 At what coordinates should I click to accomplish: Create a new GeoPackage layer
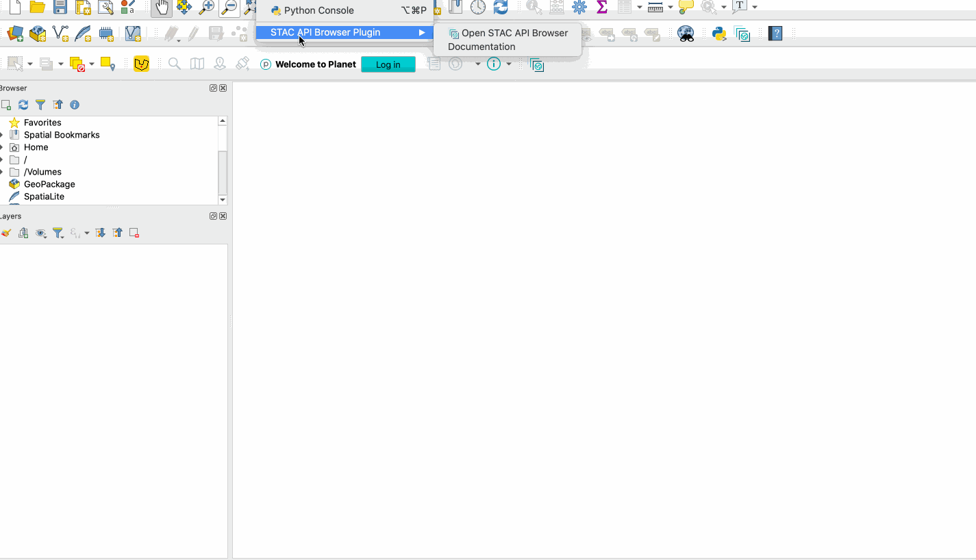tap(38, 33)
